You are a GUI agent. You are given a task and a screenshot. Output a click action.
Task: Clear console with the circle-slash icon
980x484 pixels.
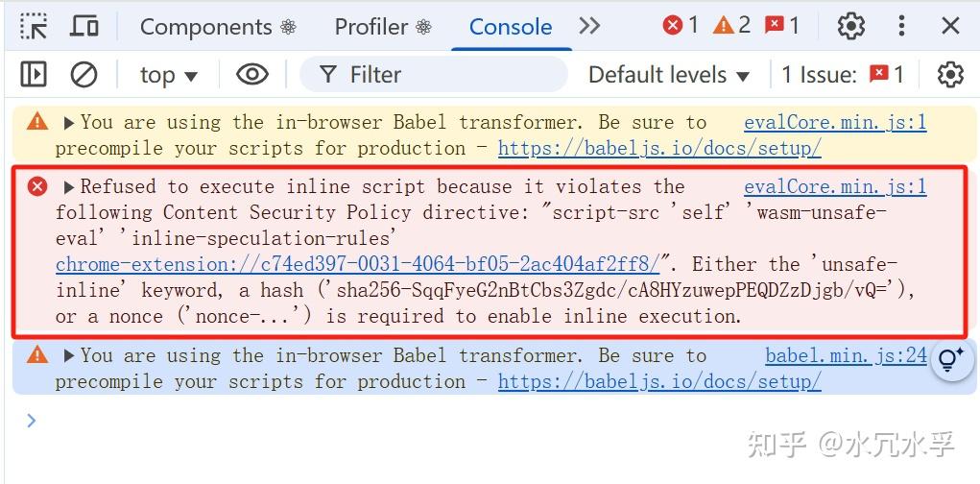coord(84,75)
